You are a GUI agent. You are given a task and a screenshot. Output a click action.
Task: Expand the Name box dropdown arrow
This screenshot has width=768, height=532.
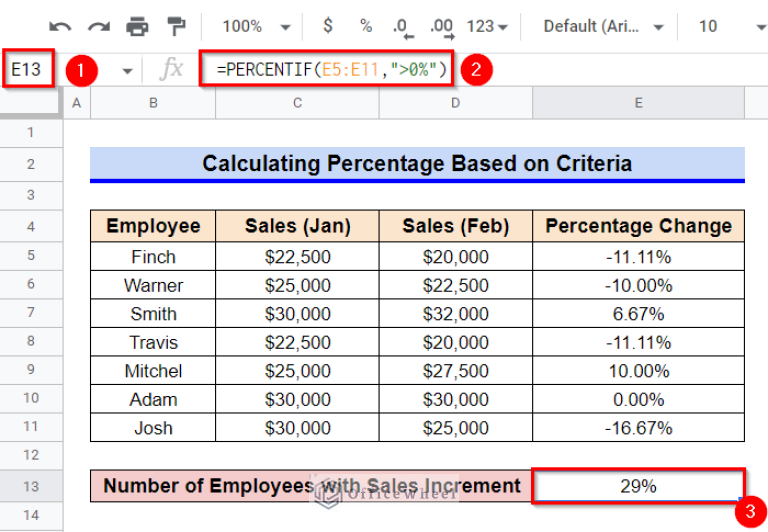coord(127,70)
